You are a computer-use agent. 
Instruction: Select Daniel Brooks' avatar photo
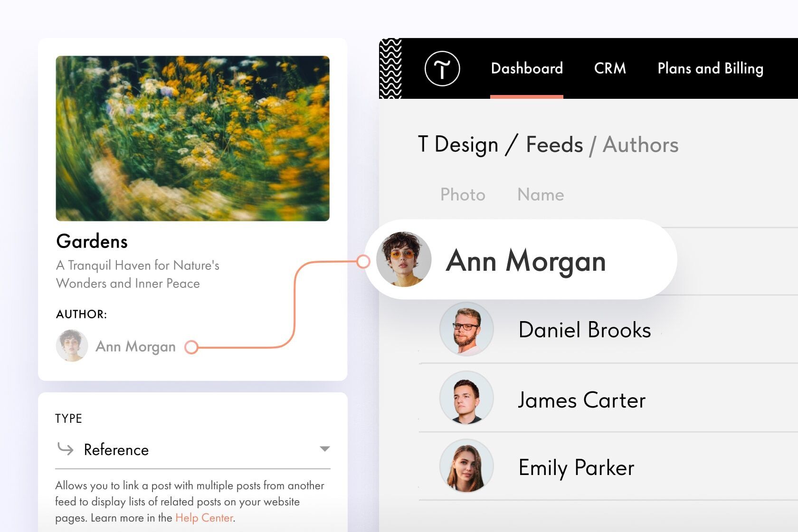[x=466, y=329]
